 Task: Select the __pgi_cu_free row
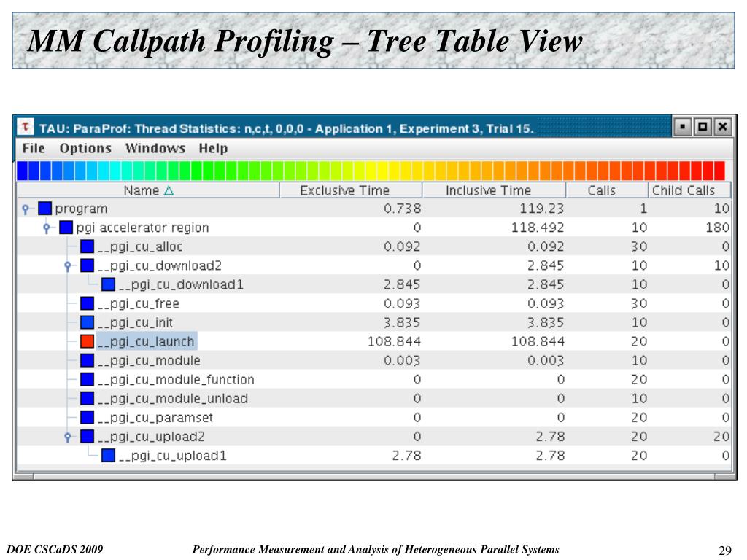[373, 303]
